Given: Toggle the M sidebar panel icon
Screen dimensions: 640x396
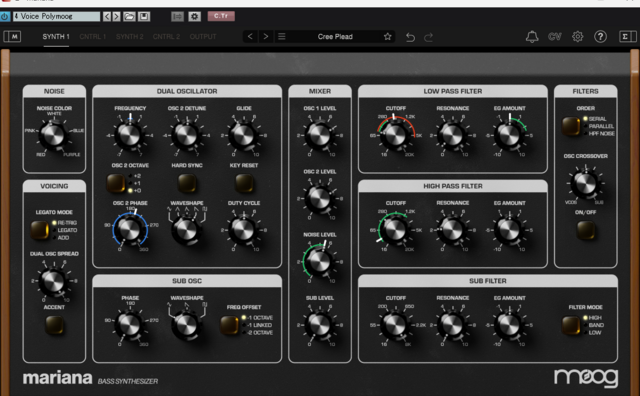Looking at the screenshot, I should click(13, 37).
